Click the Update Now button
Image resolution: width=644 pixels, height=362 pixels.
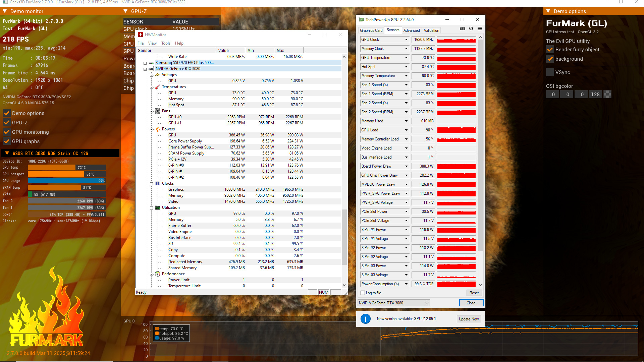click(x=469, y=319)
